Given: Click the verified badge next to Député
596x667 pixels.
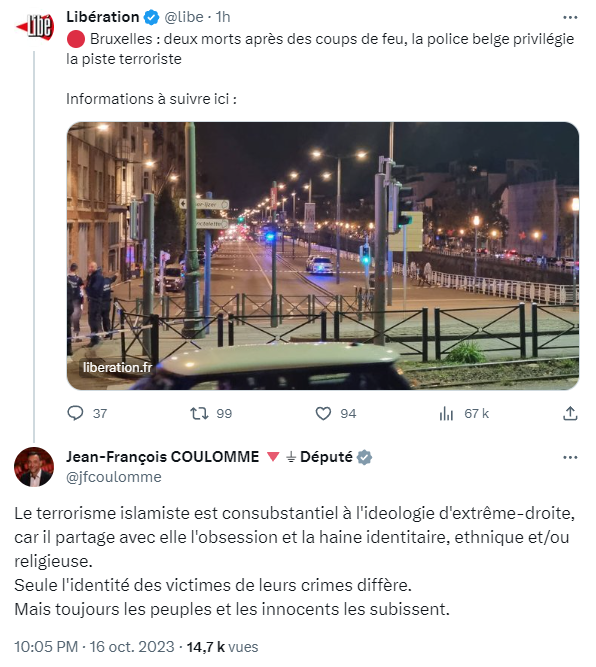Looking at the screenshot, I should pos(364,457).
